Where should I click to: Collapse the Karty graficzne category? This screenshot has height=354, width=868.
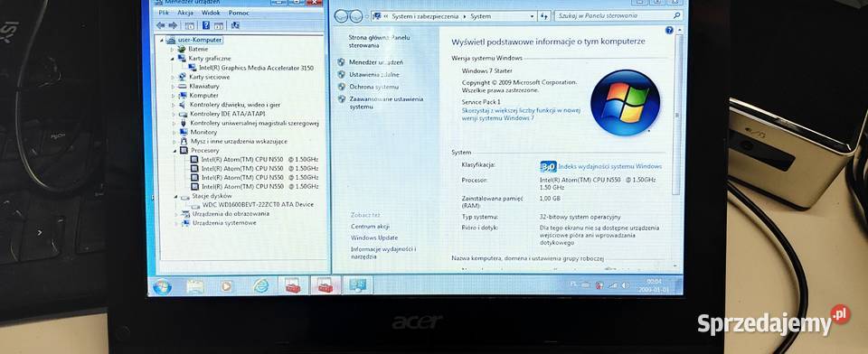pos(173,58)
